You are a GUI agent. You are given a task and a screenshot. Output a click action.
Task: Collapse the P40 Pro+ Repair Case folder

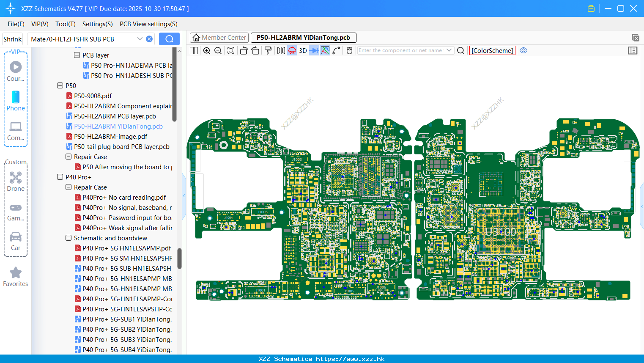(x=69, y=187)
